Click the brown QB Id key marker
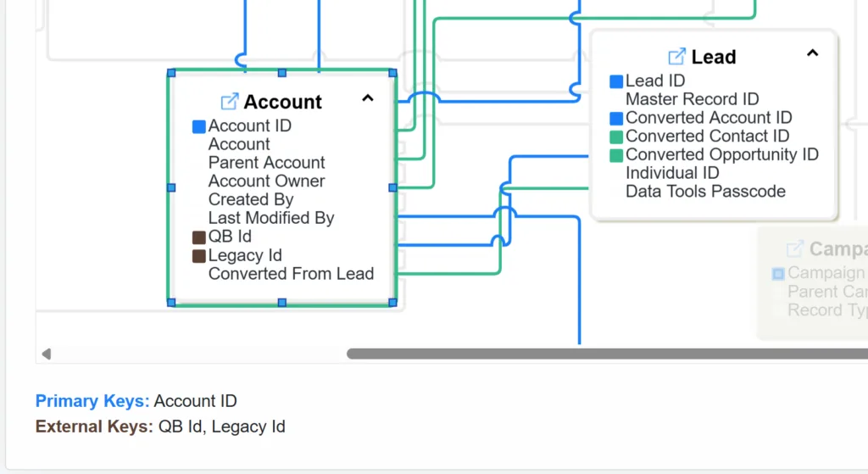Viewport: 868px width, 474px height. tap(198, 237)
